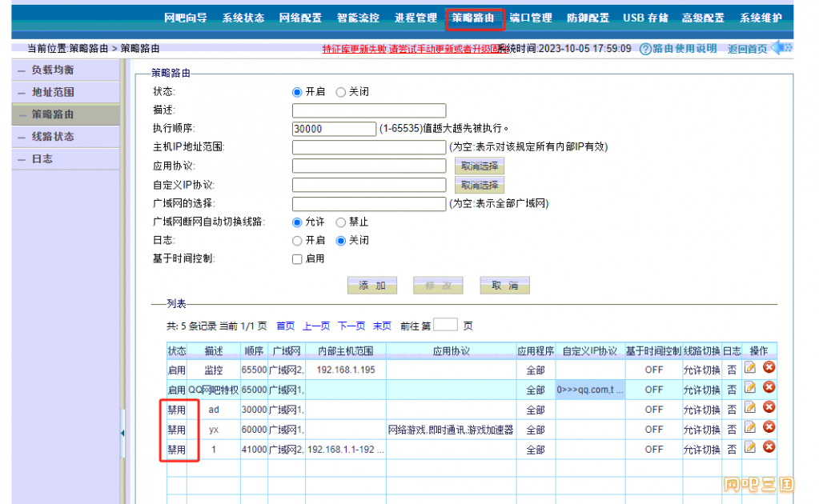Click the 添加 button

click(371, 286)
